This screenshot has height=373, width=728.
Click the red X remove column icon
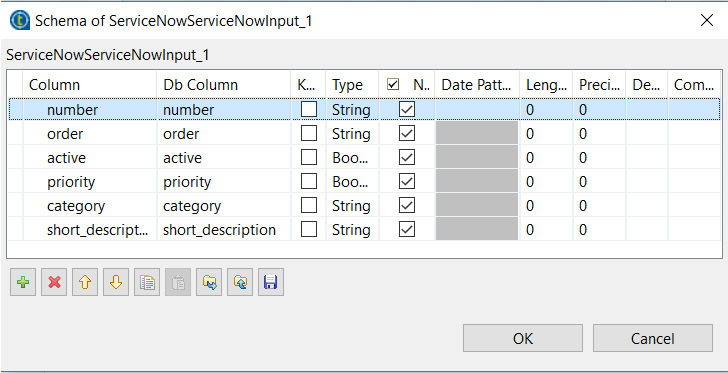[x=54, y=282]
